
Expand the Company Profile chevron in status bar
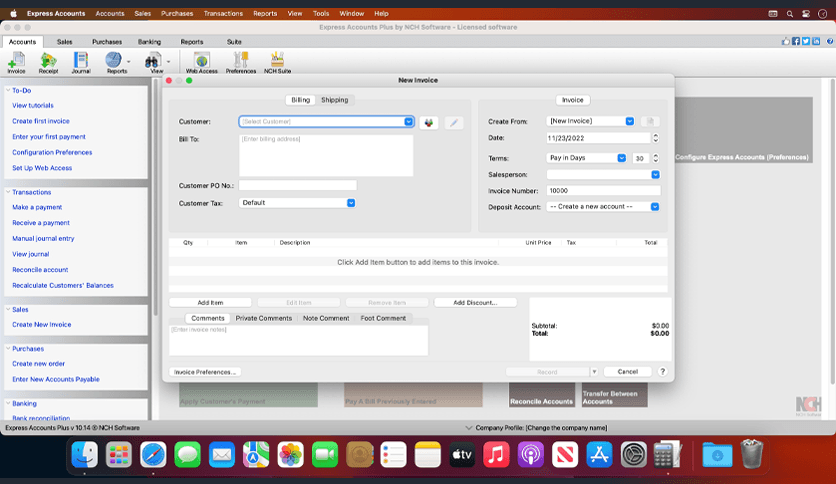click(x=469, y=427)
